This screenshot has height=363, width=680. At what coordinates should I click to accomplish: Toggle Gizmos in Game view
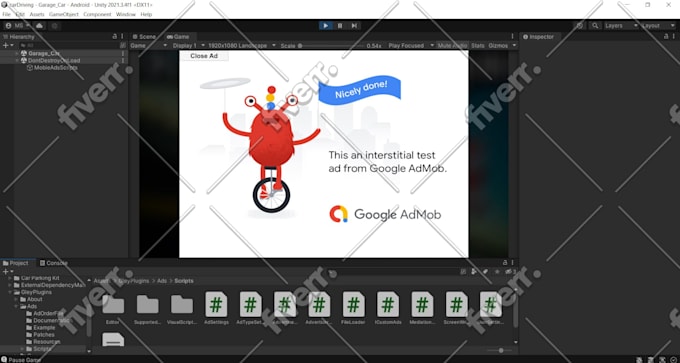click(x=498, y=46)
